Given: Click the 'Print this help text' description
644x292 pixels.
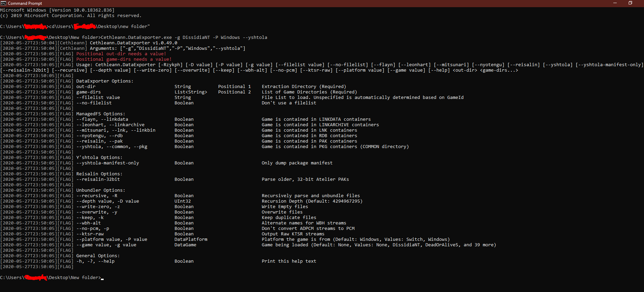Looking at the screenshot, I should click(x=289, y=261).
